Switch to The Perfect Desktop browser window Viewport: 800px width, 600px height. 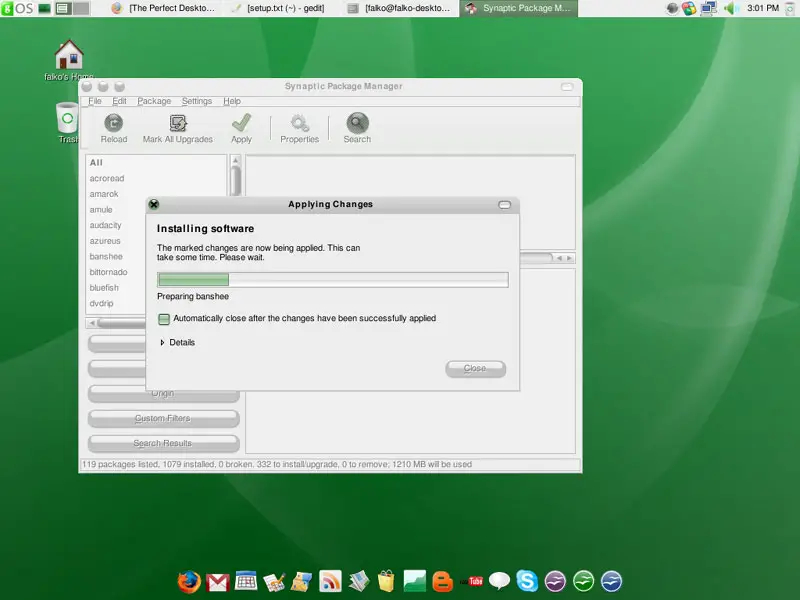tap(164, 8)
